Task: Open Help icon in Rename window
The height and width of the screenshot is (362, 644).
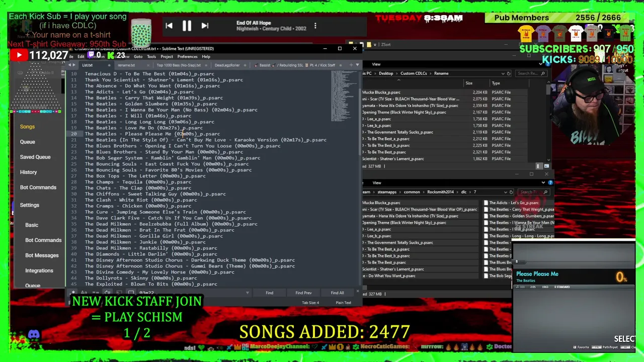Action: [x=548, y=64]
